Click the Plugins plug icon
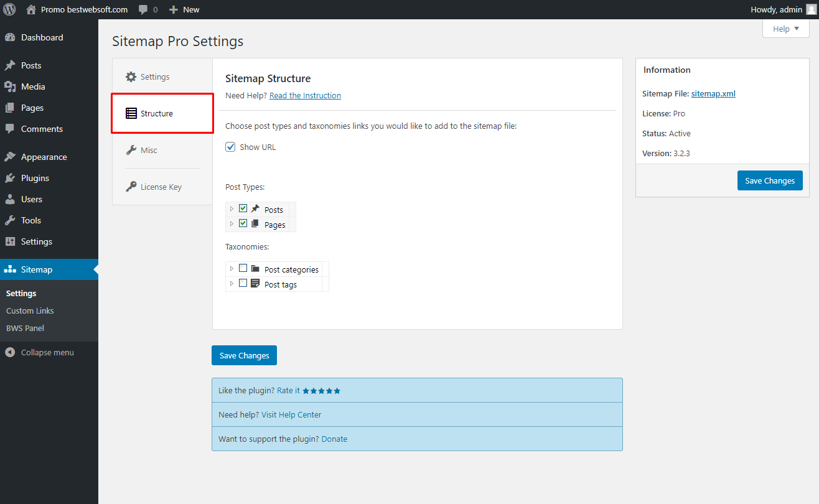819x504 pixels. click(10, 178)
